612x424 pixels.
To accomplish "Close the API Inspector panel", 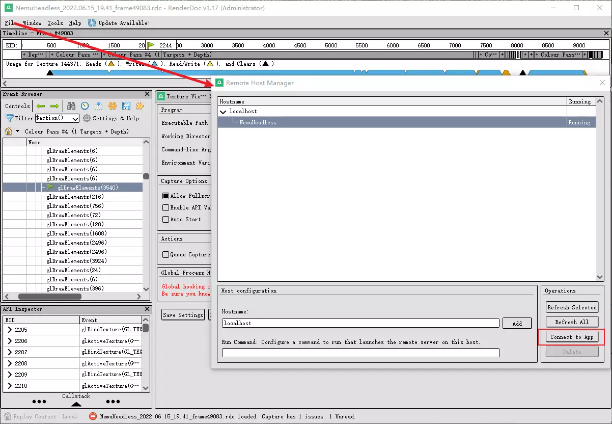I will point(147,309).
